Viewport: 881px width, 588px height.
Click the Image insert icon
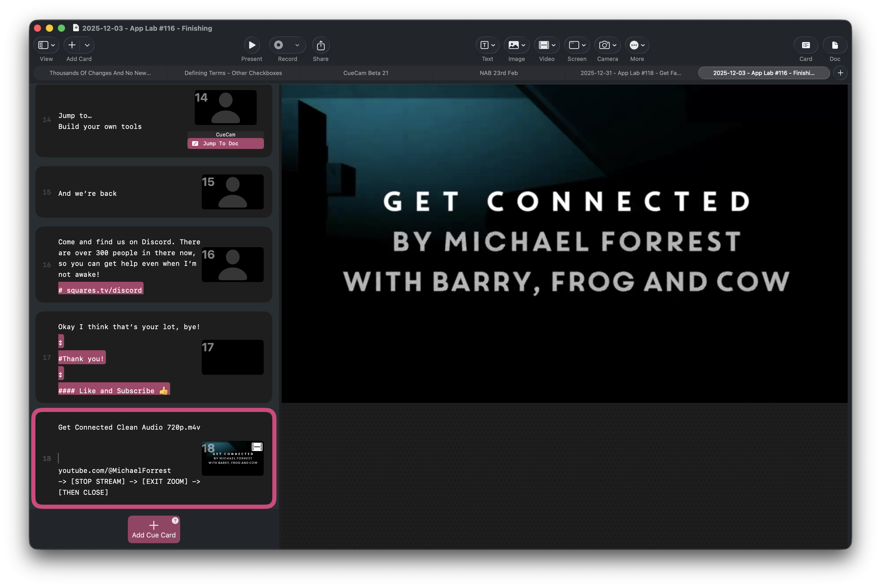point(513,45)
